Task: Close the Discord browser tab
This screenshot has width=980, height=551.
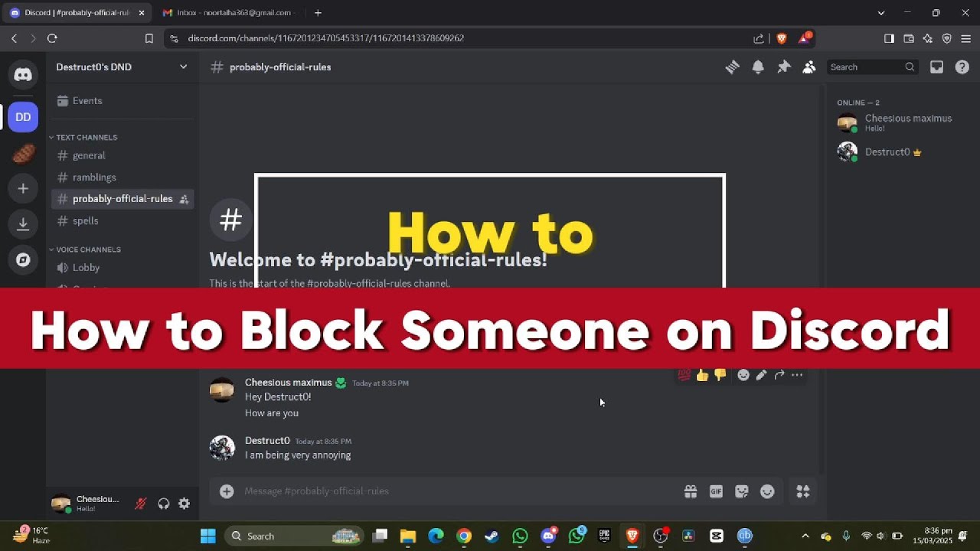Action: tap(142, 13)
